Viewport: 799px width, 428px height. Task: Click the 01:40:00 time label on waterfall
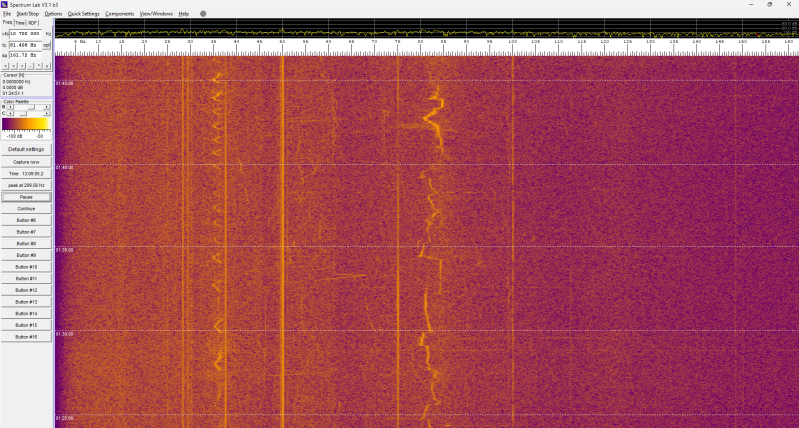click(65, 168)
